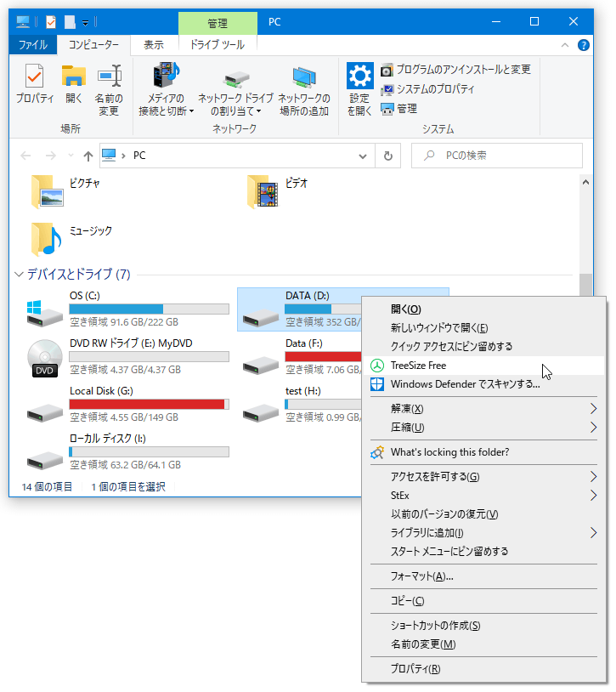The image size is (616, 692).
Task: Click the Local Disk (G:) red usage bar
Action: tap(149, 405)
